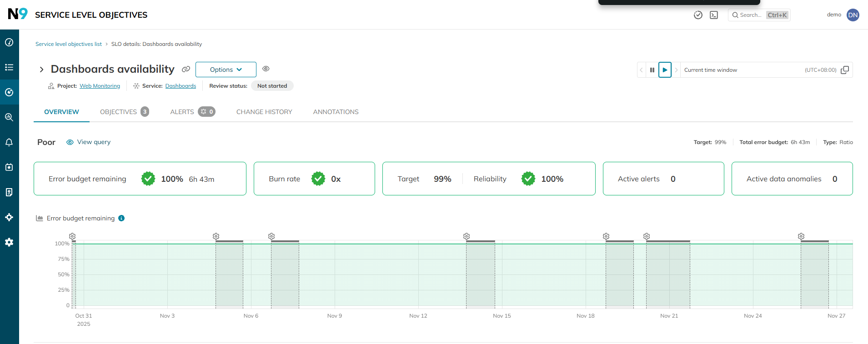Open the sidebar list view icon
This screenshot has width=868, height=344.
(x=9, y=67)
